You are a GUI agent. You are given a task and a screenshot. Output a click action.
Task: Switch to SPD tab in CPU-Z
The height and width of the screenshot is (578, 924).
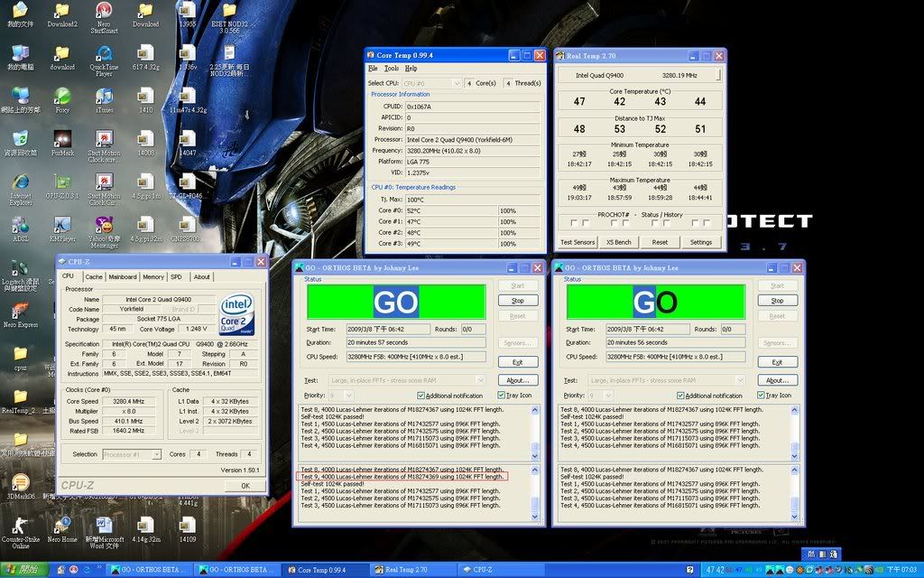pos(176,276)
